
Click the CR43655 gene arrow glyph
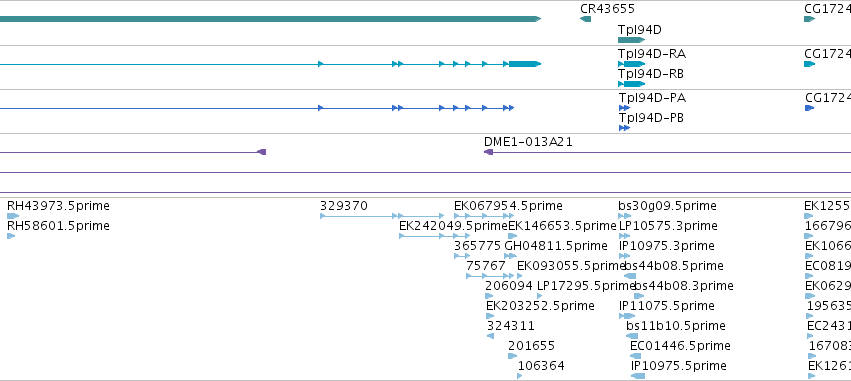pos(585,19)
